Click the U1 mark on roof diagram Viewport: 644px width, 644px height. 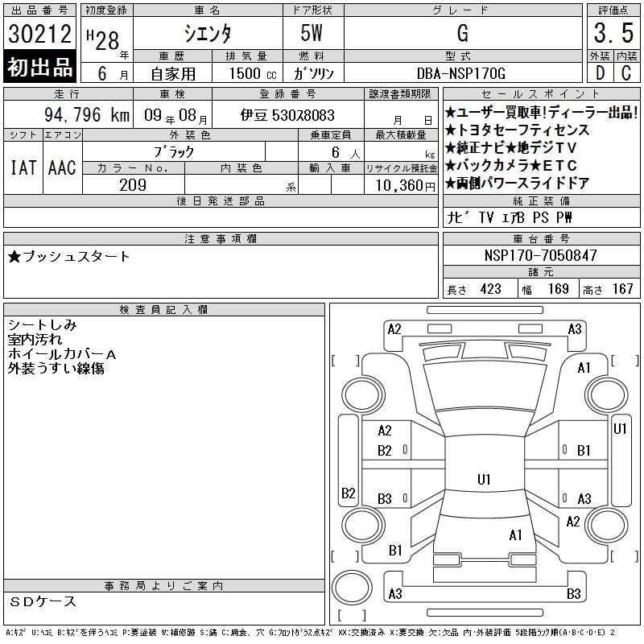484,479
